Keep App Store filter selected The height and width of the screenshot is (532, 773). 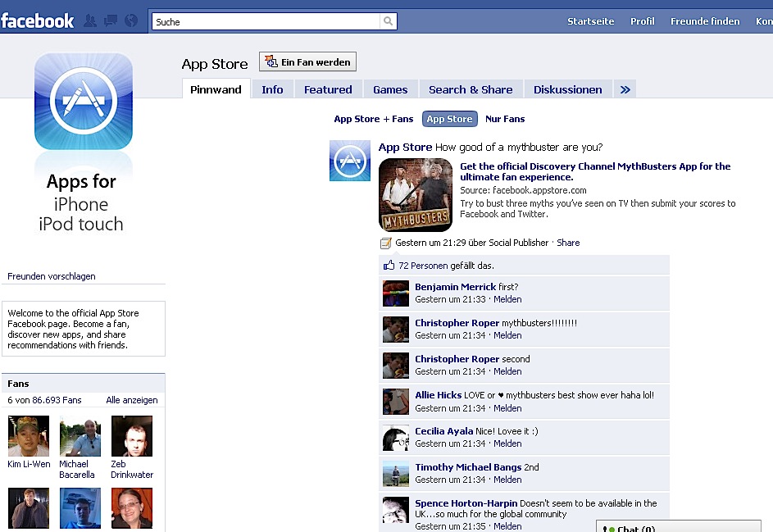click(449, 118)
